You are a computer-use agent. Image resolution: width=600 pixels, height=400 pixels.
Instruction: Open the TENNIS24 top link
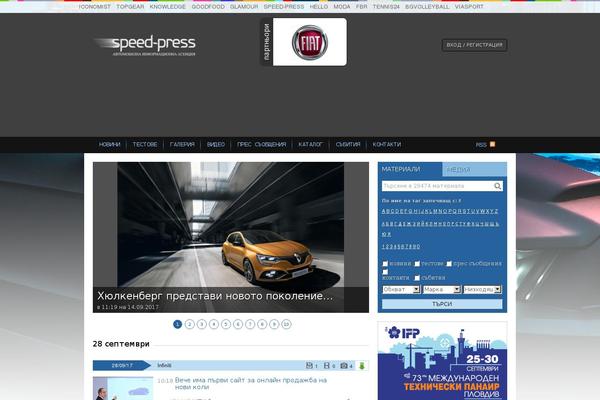(x=386, y=7)
